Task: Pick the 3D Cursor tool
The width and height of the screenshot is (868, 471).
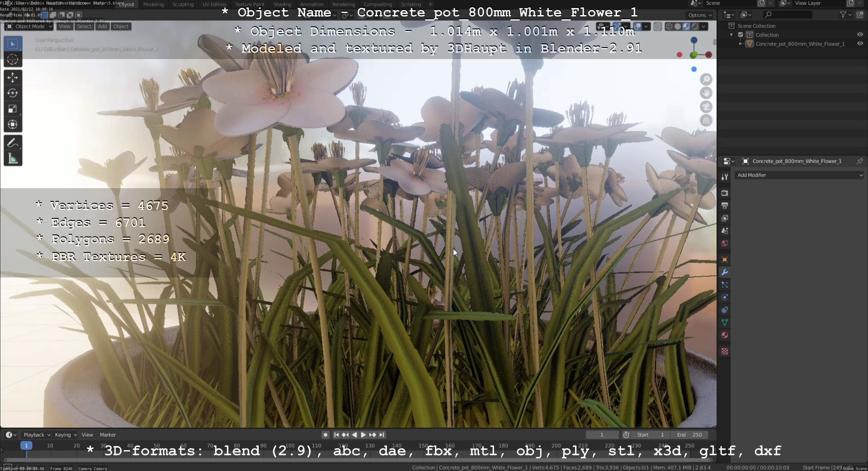Action: (x=12, y=59)
